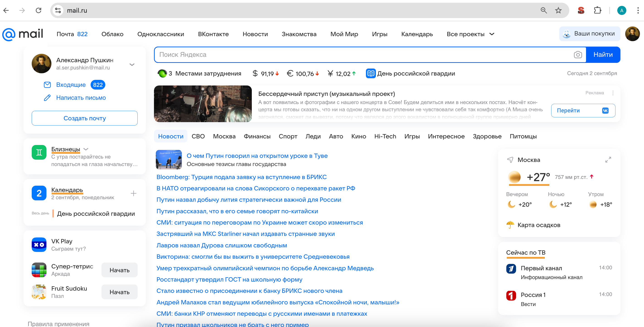This screenshot has width=644, height=327.
Task: Open the Chrome three-dot menu
Action: pos(638,10)
